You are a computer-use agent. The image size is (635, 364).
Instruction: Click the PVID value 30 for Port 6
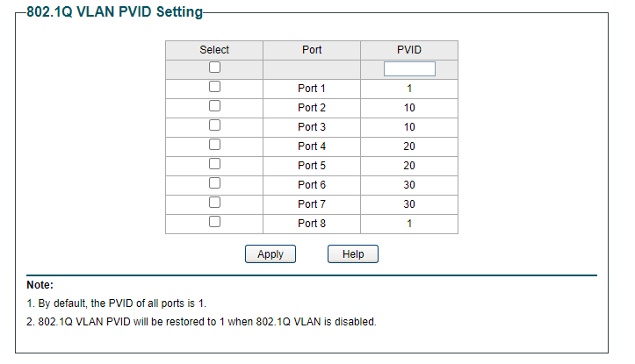click(409, 185)
